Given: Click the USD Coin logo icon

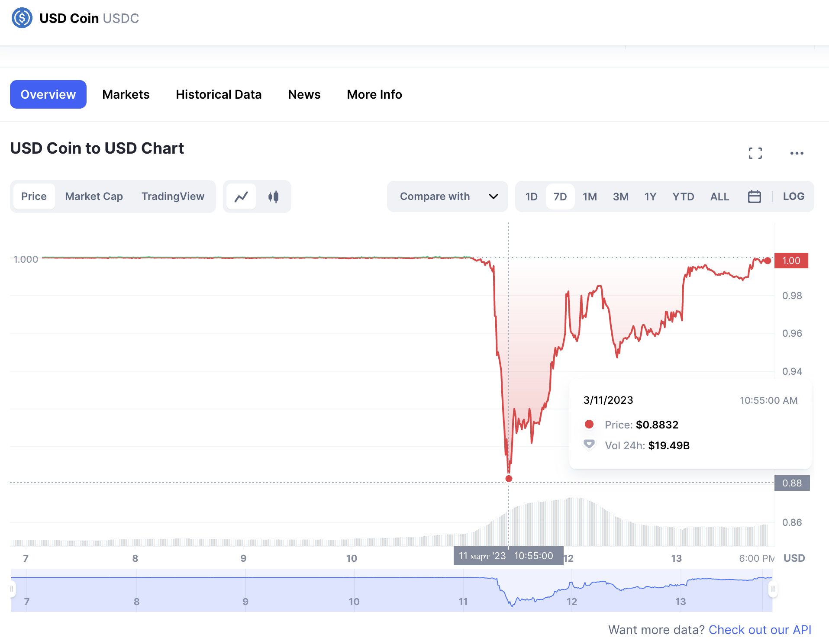Looking at the screenshot, I should coord(22,18).
